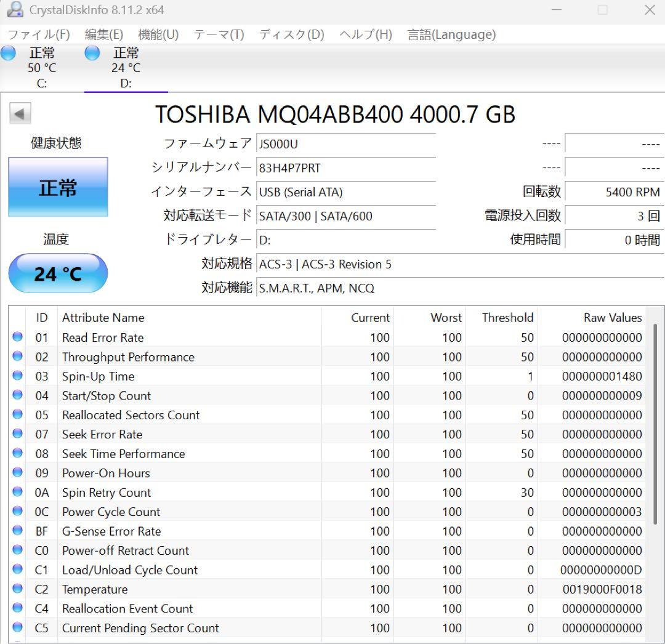Image resolution: width=665 pixels, height=644 pixels.
Task: Select the status dot beside Power-On Hours
Action: tap(17, 473)
